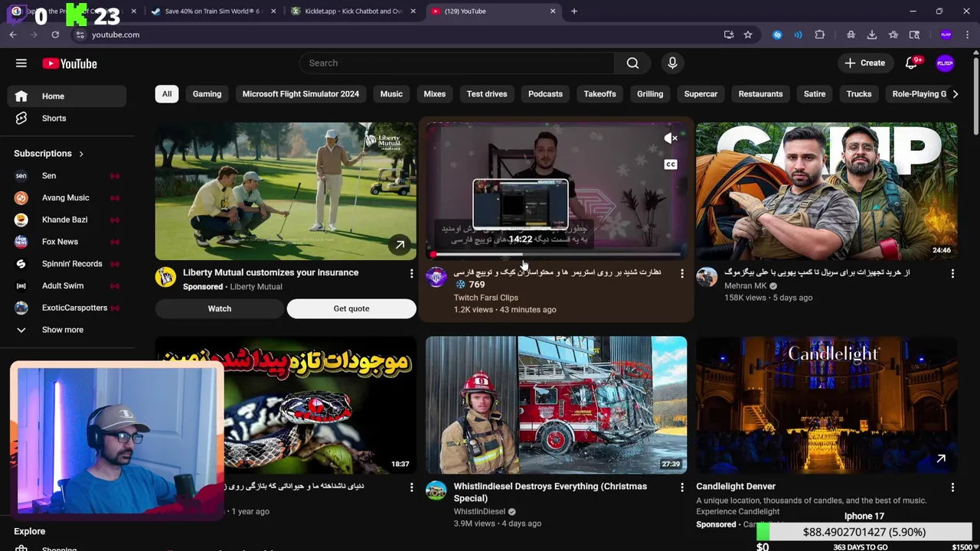Seek on the video preview progress bar
980x551 pixels.
point(557,254)
